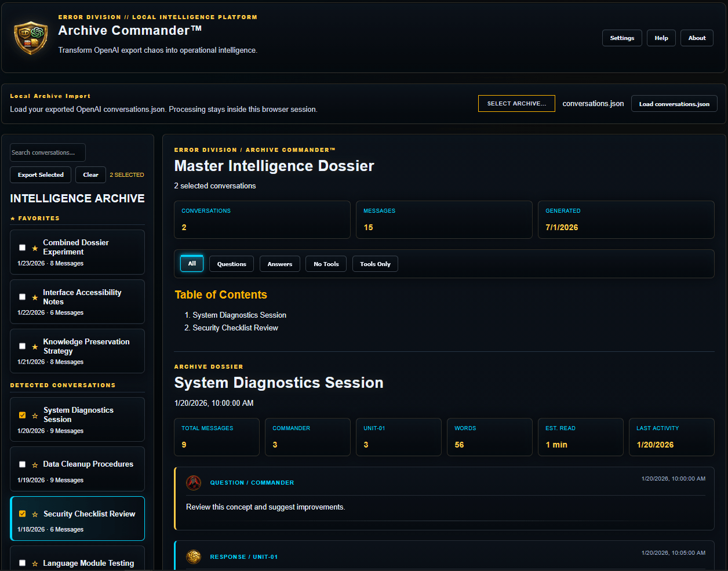Click the Unit-01 avatar on response message

point(194,557)
